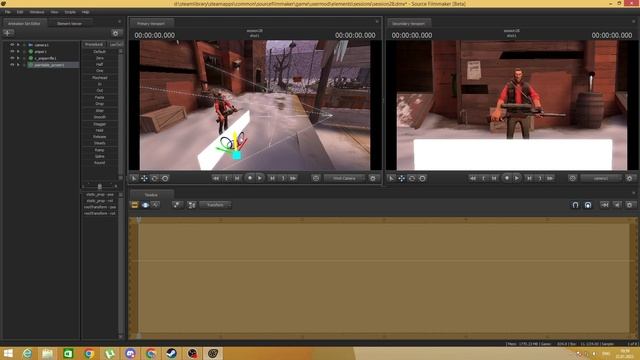
Task: Switch to Element Viewer tab
Action: [x=69, y=24]
